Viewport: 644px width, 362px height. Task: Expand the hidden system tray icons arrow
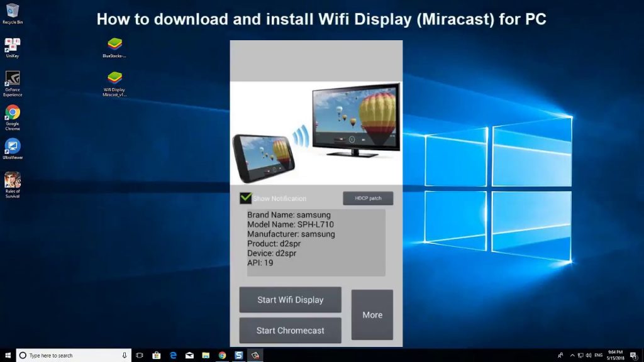[x=572, y=356]
